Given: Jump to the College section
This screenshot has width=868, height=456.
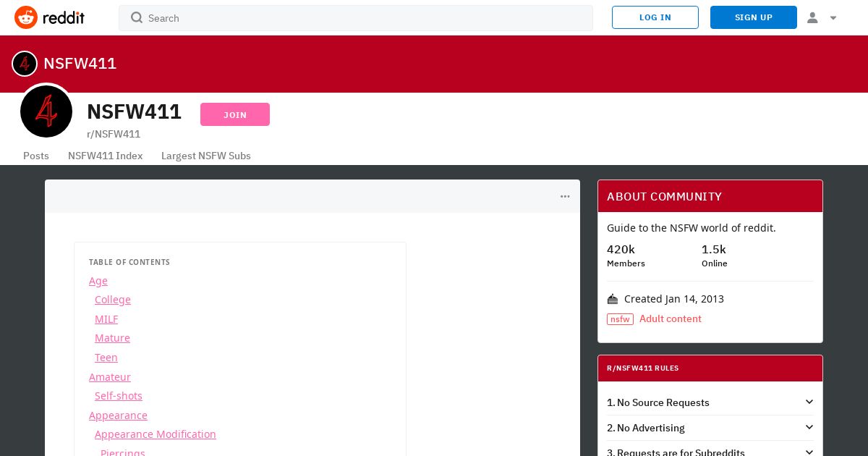Looking at the screenshot, I should tap(113, 300).
